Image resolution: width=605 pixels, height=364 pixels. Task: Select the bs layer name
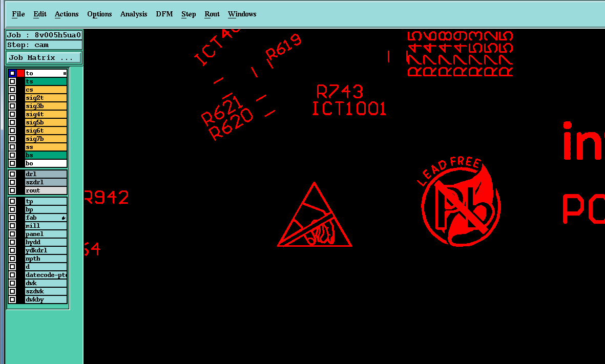click(46, 155)
